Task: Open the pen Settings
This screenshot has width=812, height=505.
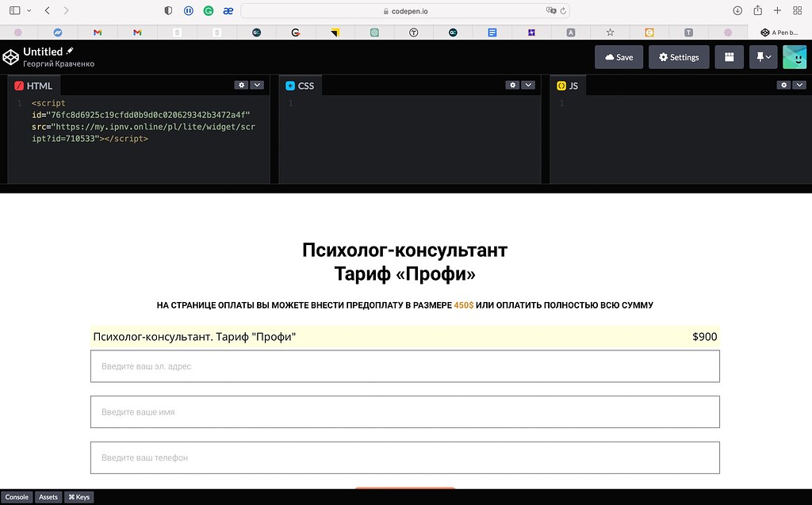Action: point(678,57)
